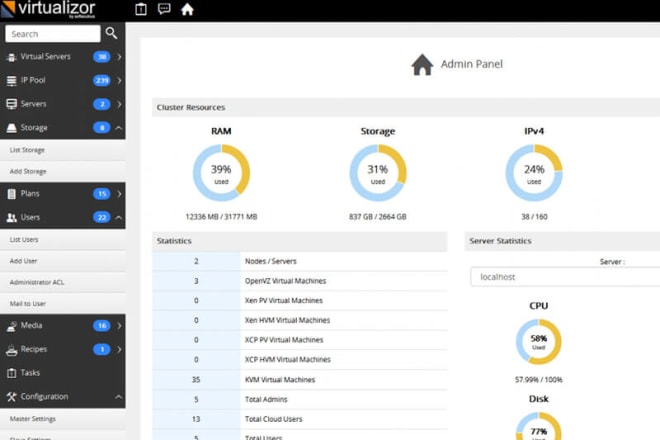Click the 12336 MB / 31771 MB value
Screen dimensions: 660x440
[x=221, y=217]
